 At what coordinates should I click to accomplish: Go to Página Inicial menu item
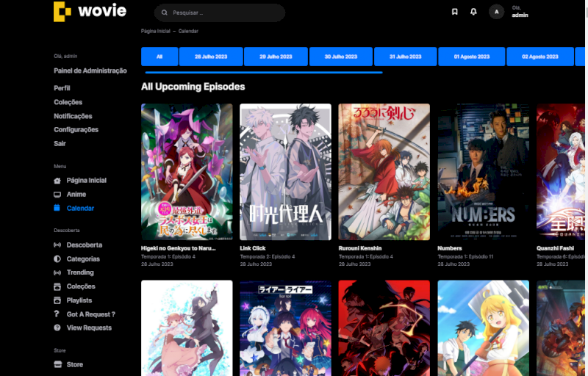coord(87,181)
